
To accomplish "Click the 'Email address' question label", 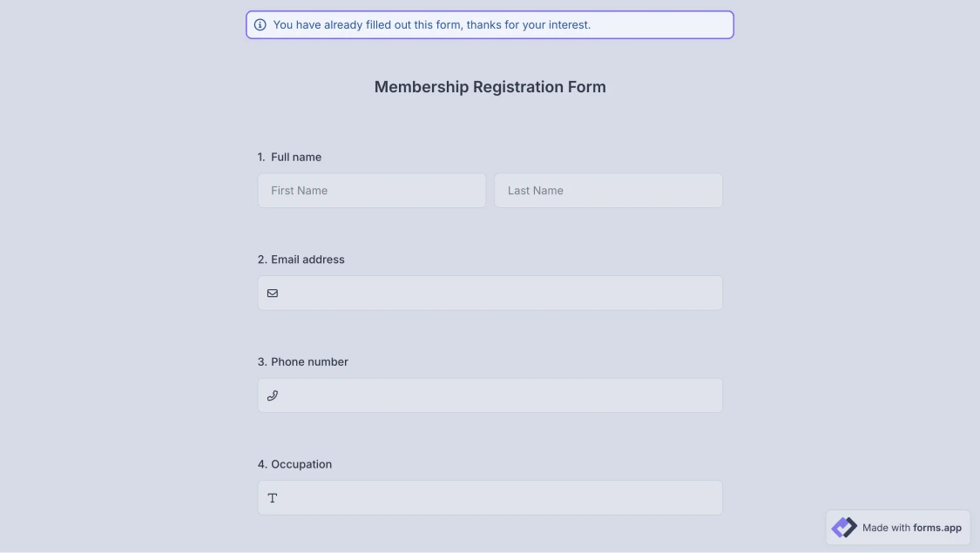I will point(308,260).
